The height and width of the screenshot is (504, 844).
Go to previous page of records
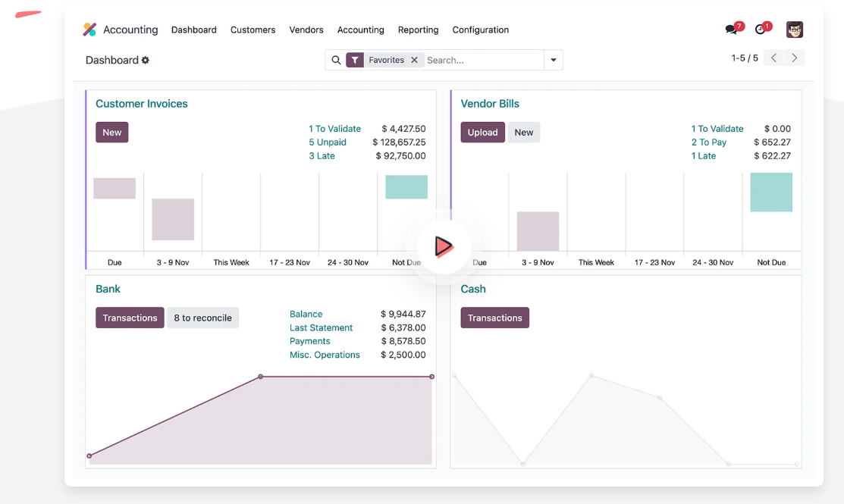773,58
